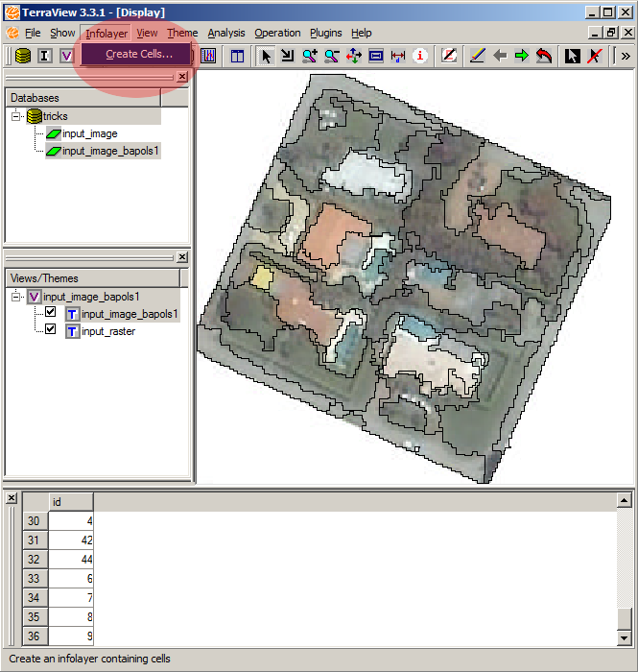Click the id column header

70,502
